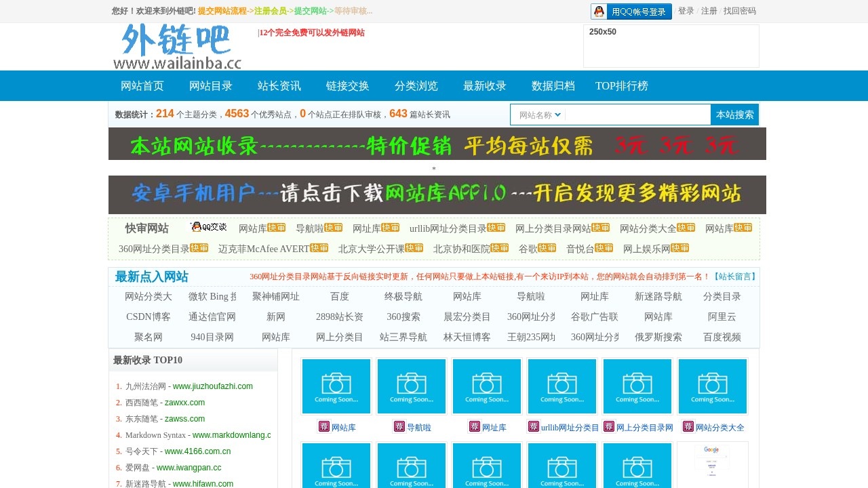Click the 登录 link at top

click(x=686, y=11)
